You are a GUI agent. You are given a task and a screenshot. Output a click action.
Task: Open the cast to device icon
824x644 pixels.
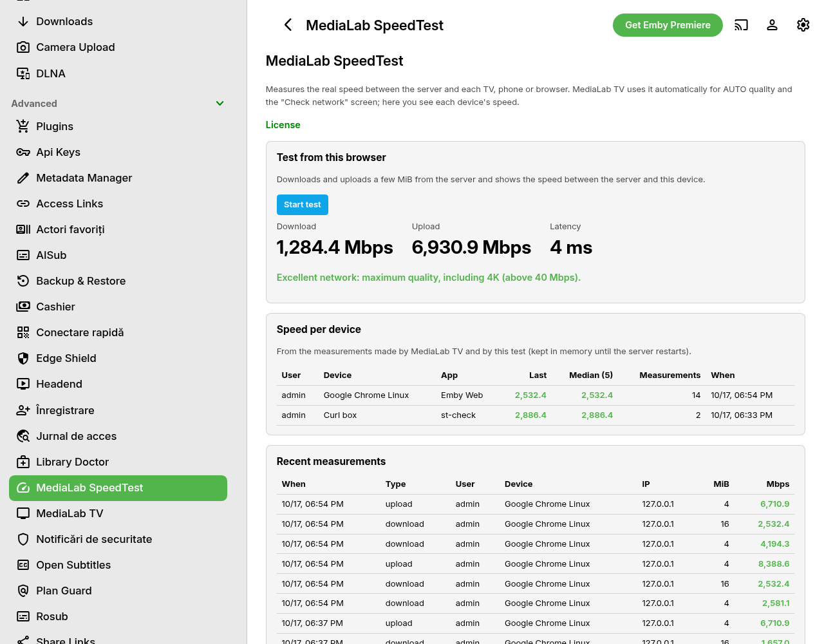tap(742, 25)
